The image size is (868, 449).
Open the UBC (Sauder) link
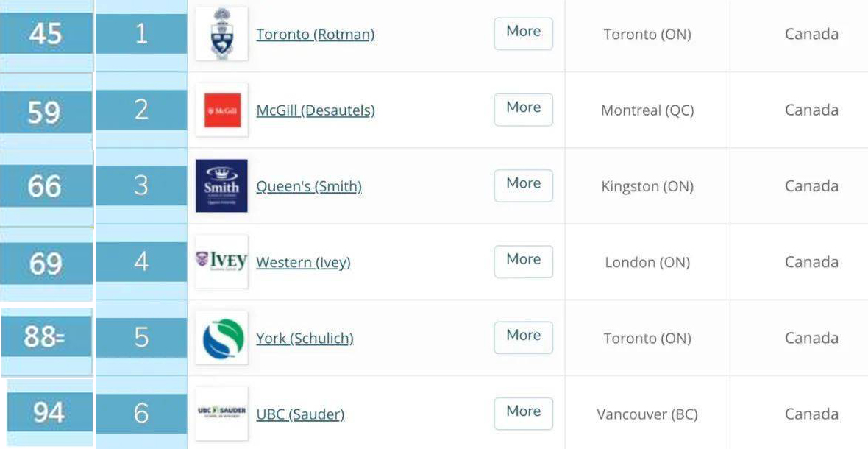click(299, 414)
